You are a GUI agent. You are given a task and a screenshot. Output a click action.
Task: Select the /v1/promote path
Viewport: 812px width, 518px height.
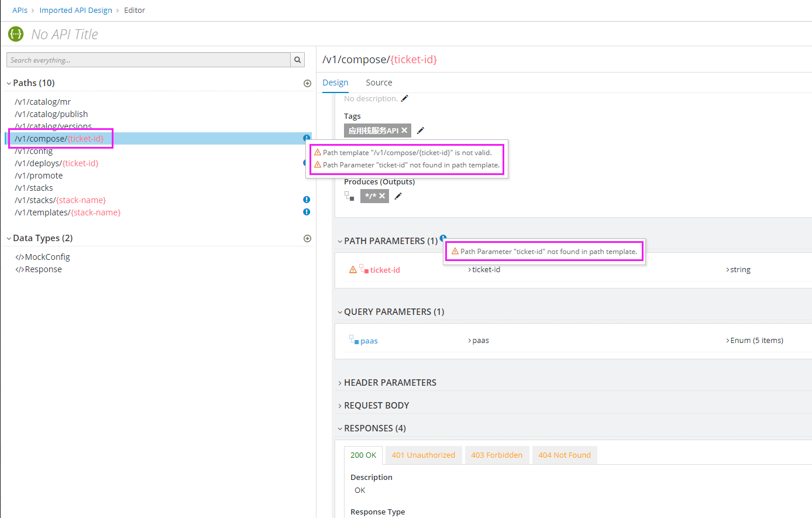click(39, 176)
